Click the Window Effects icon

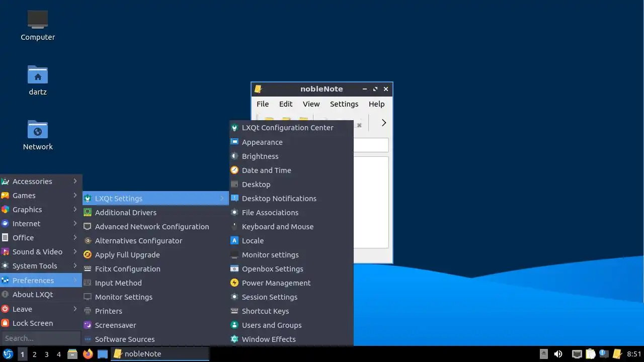[234, 339]
